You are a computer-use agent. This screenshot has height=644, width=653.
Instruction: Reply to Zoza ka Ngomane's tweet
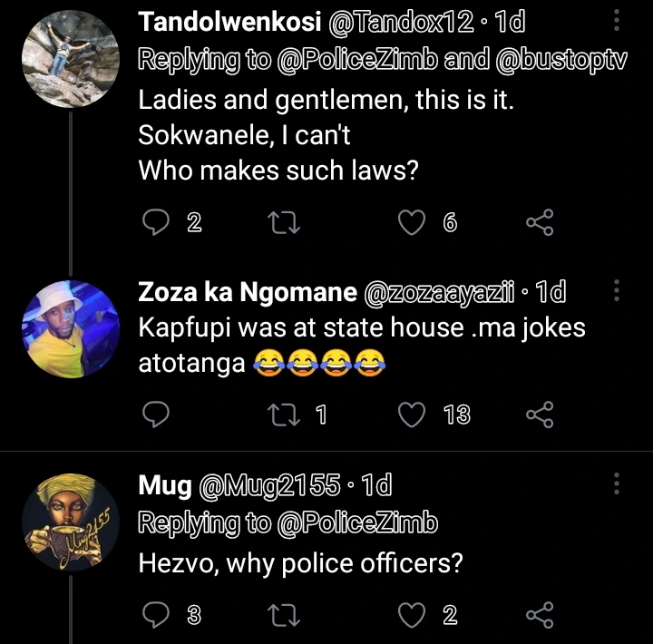158,415
